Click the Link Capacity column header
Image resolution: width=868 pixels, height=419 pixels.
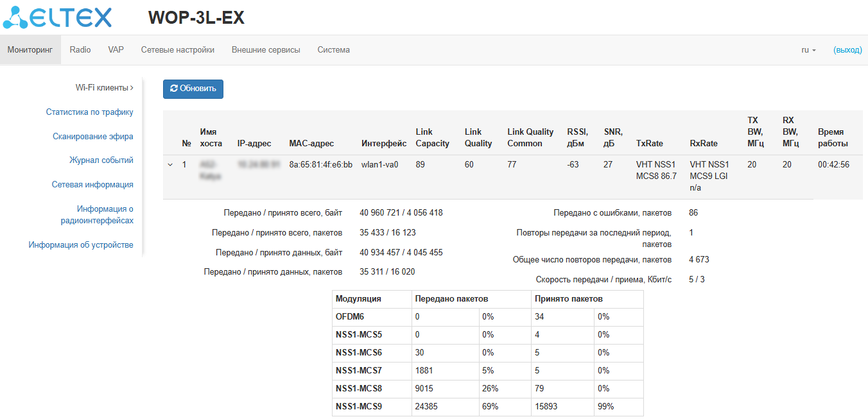click(432, 138)
